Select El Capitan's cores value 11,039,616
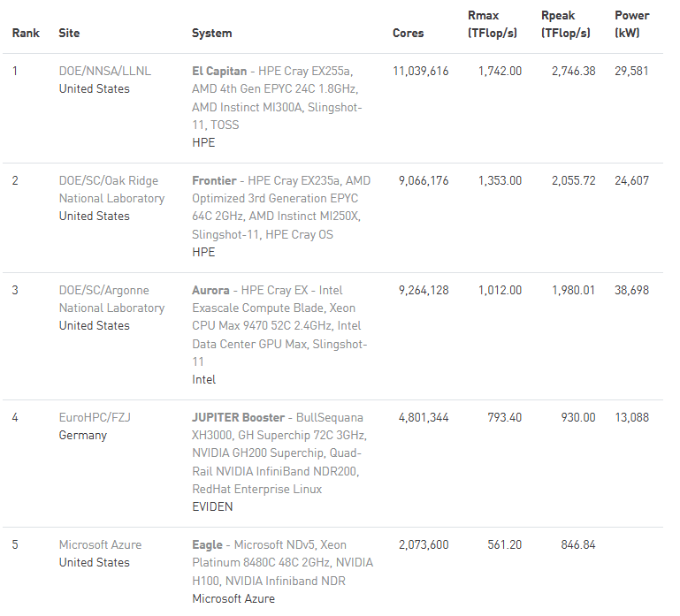 pos(420,71)
